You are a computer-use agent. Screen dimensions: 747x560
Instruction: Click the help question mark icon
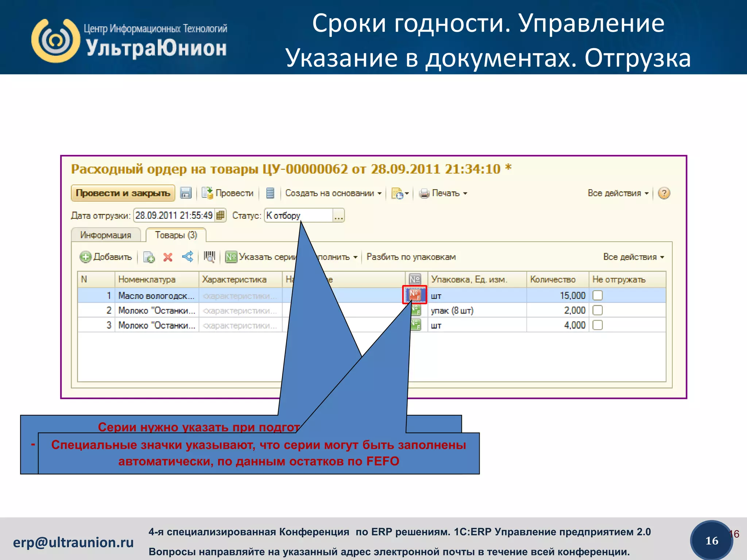pyautogui.click(x=664, y=193)
